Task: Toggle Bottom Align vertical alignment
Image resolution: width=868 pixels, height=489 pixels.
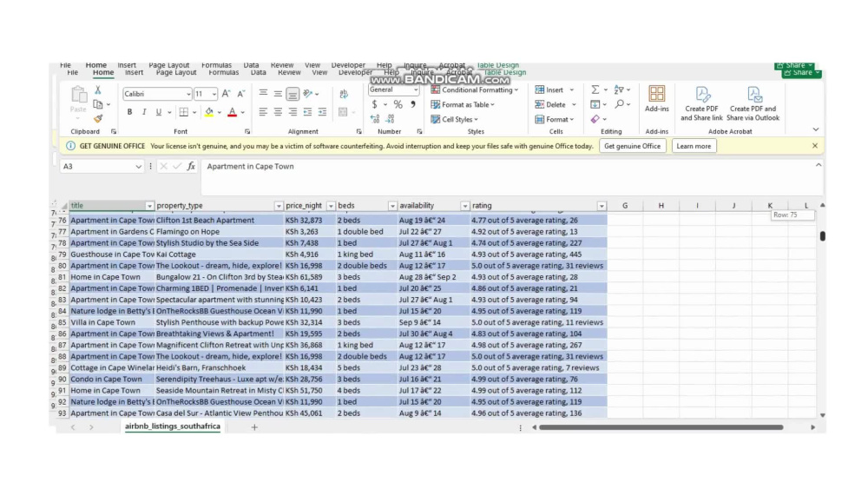Action: tap(293, 94)
